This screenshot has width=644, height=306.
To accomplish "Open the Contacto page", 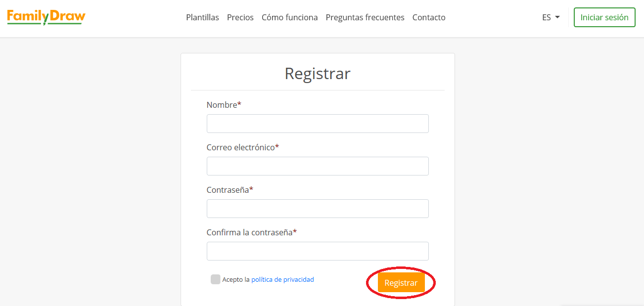I will [x=428, y=17].
